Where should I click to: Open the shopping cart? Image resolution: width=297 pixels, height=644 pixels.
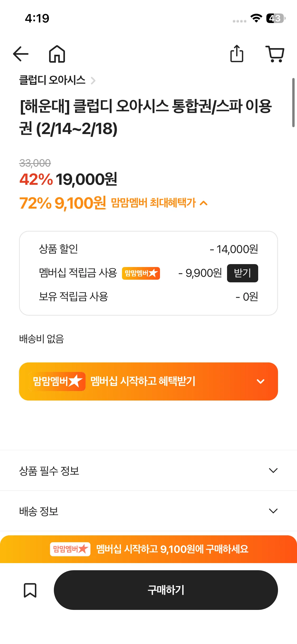pyautogui.click(x=275, y=54)
